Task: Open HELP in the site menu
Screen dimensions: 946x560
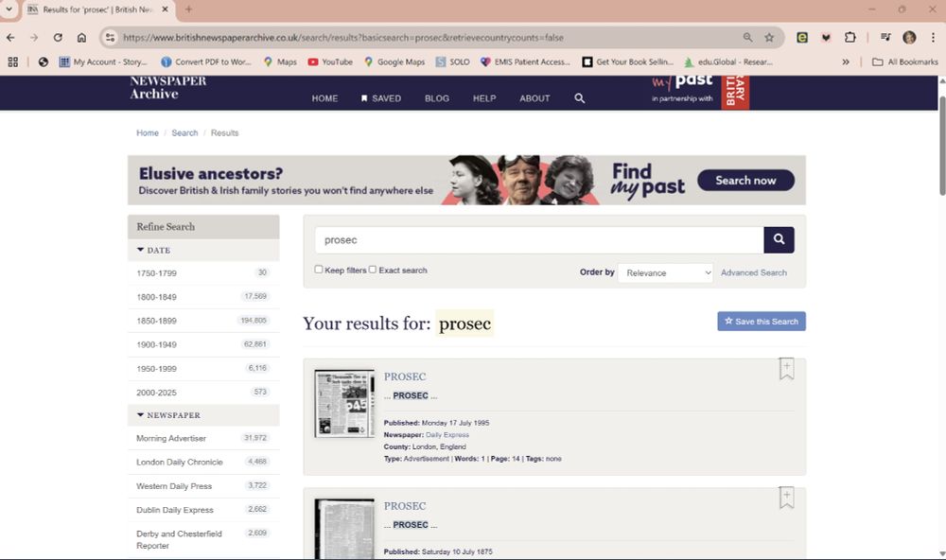Action: coord(484,98)
